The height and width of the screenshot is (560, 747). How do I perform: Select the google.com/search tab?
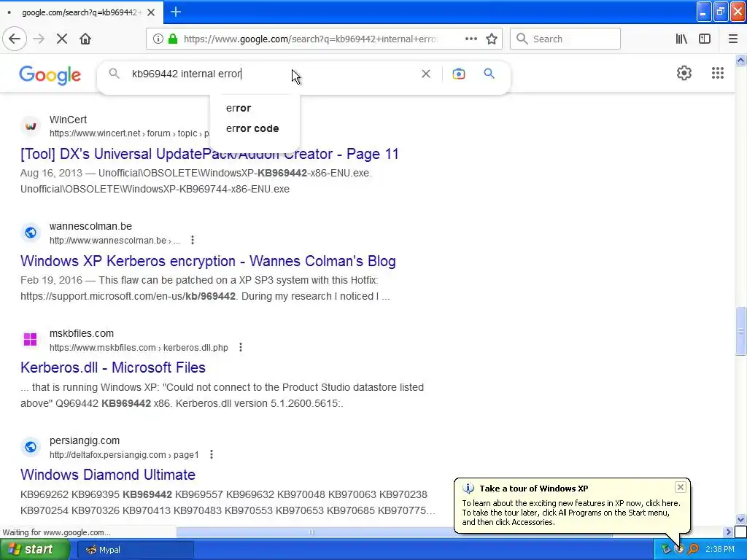(x=82, y=12)
